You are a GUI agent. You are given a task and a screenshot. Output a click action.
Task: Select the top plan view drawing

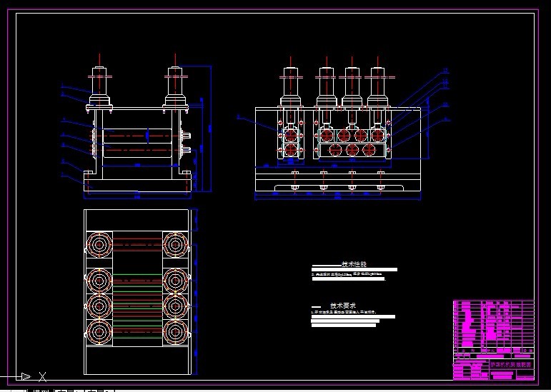point(141,292)
